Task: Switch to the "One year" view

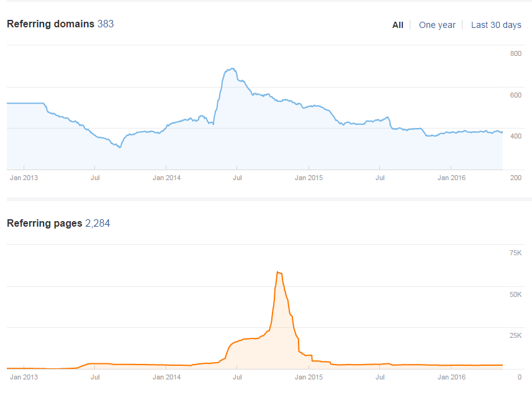Action: (x=437, y=25)
